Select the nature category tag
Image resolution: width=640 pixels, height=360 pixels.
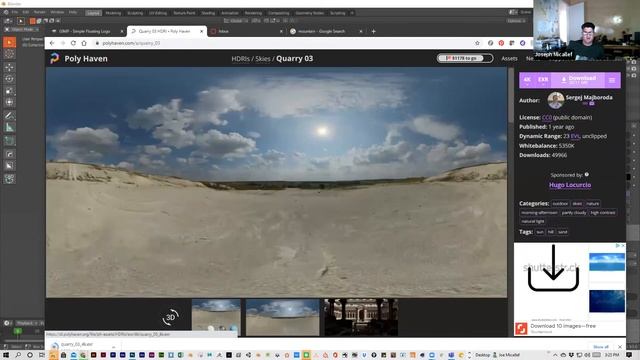tap(593, 204)
